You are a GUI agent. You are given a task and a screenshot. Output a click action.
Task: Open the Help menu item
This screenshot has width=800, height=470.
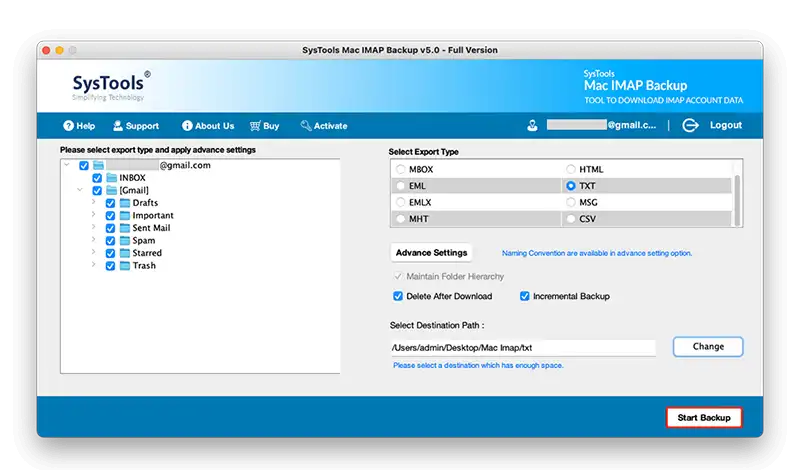point(79,126)
